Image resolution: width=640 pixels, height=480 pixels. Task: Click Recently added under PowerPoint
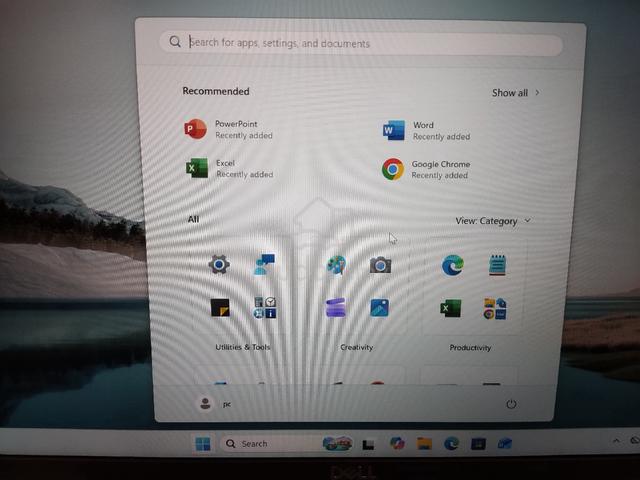coord(244,136)
